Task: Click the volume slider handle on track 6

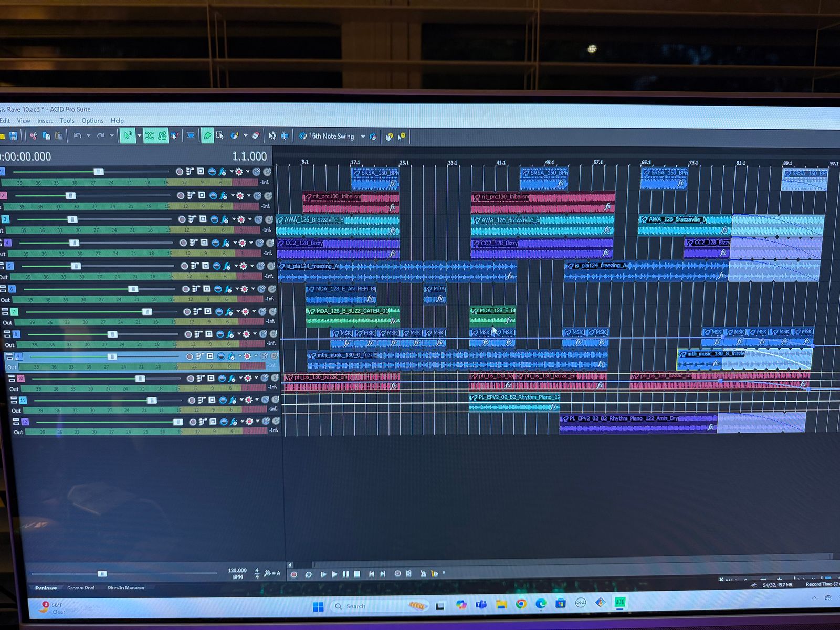Action: [133, 289]
